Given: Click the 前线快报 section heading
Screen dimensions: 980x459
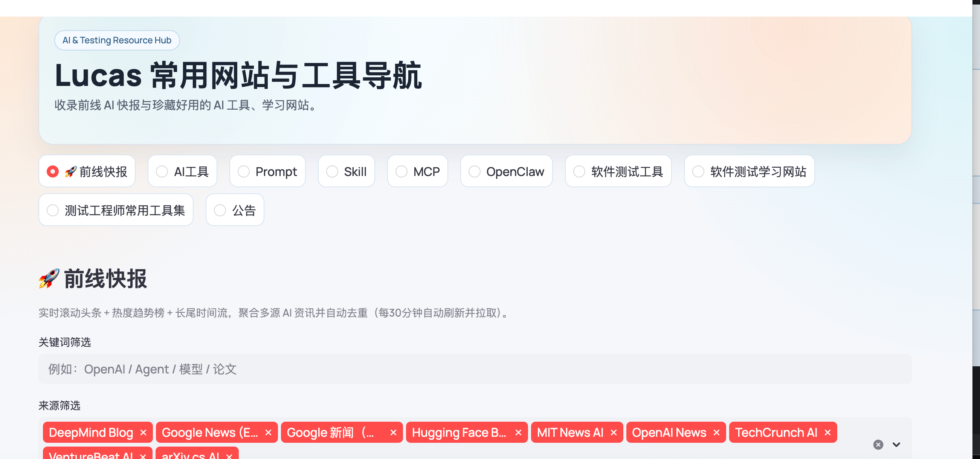Looking at the screenshot, I should tap(93, 278).
